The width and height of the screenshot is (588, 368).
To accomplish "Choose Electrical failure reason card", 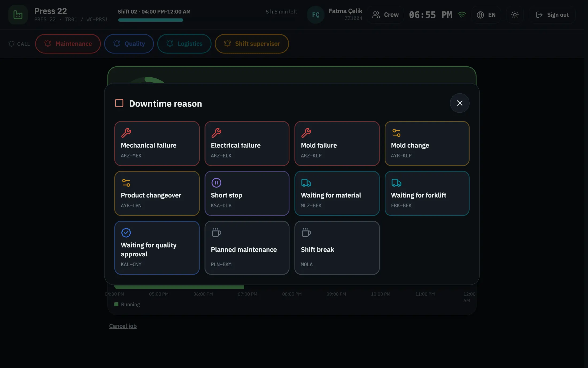I will (247, 143).
